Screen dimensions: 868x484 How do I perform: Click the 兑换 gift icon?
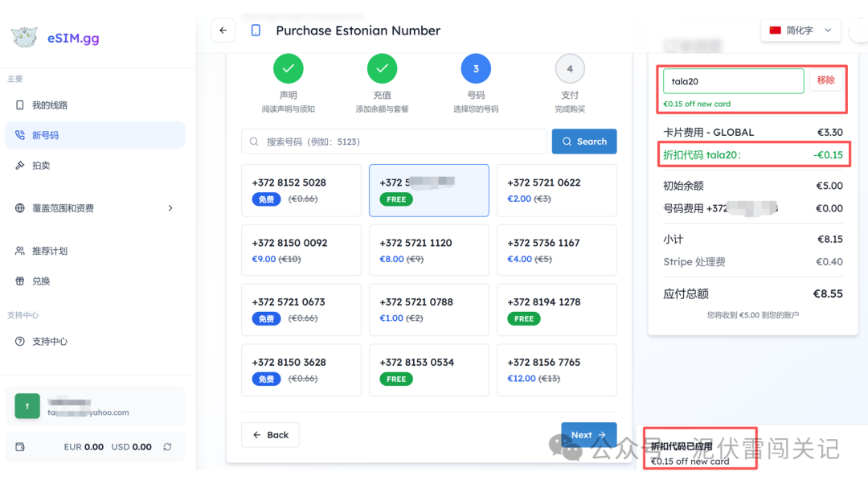[x=20, y=281]
